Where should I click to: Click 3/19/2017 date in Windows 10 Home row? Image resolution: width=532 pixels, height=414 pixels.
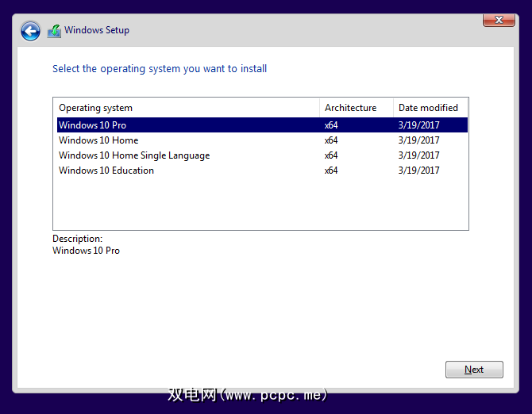pos(418,140)
